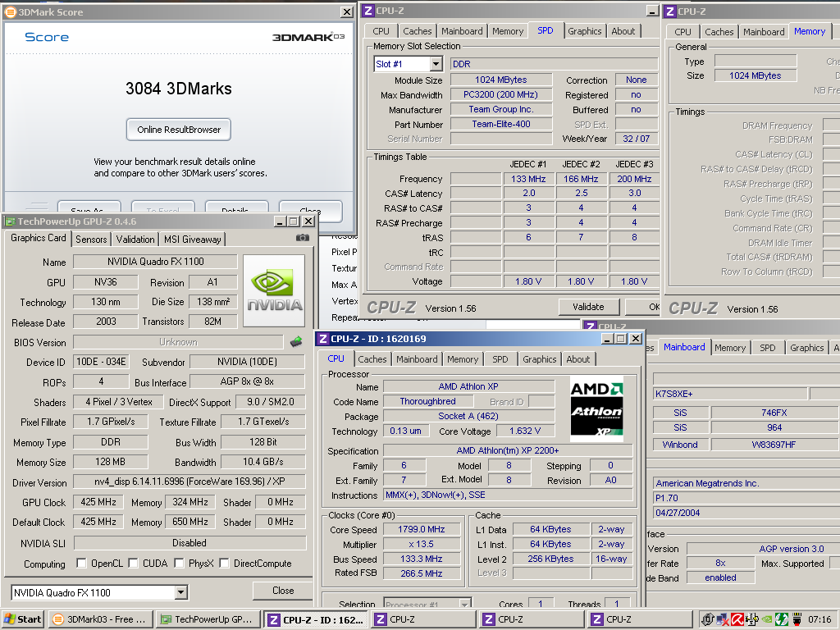This screenshot has height=630, width=840.
Task: Click the CPU-Z SPD window title icon
Action: pyautogui.click(x=368, y=11)
